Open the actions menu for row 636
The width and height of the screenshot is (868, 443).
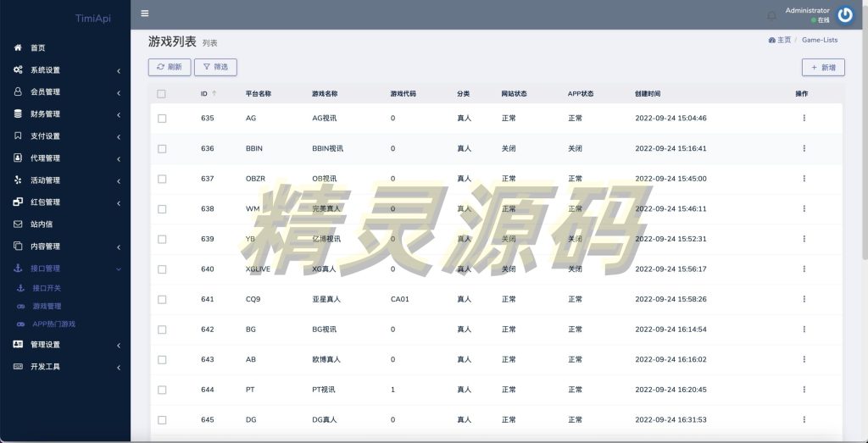(x=804, y=148)
